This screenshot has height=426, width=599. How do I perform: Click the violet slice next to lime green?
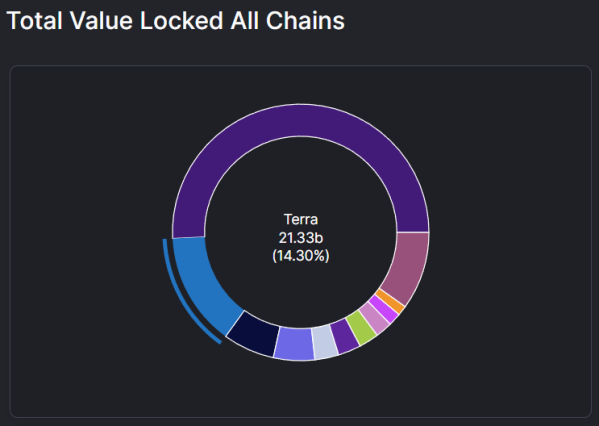[x=345, y=336]
